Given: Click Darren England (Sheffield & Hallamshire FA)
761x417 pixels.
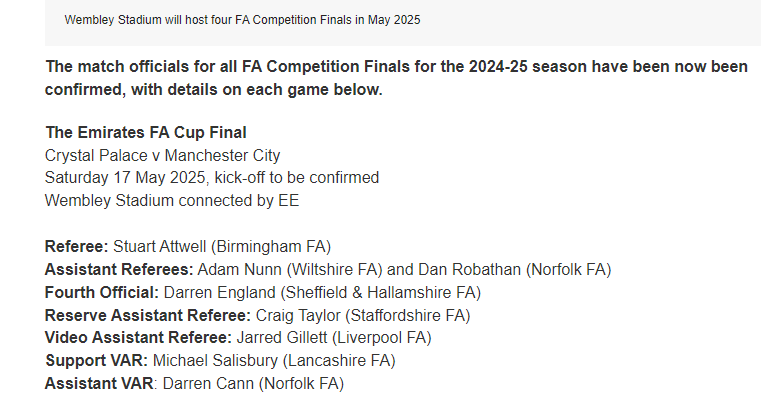Looking at the screenshot, I should [322, 292].
